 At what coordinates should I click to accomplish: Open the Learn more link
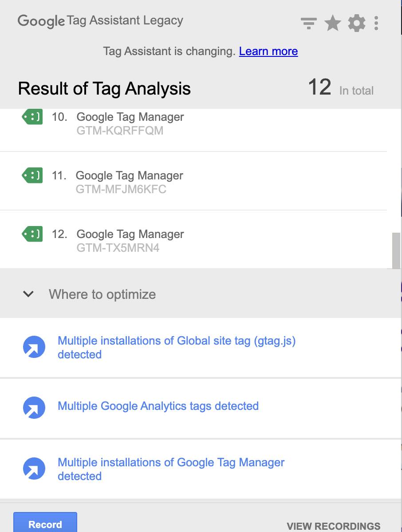click(268, 51)
